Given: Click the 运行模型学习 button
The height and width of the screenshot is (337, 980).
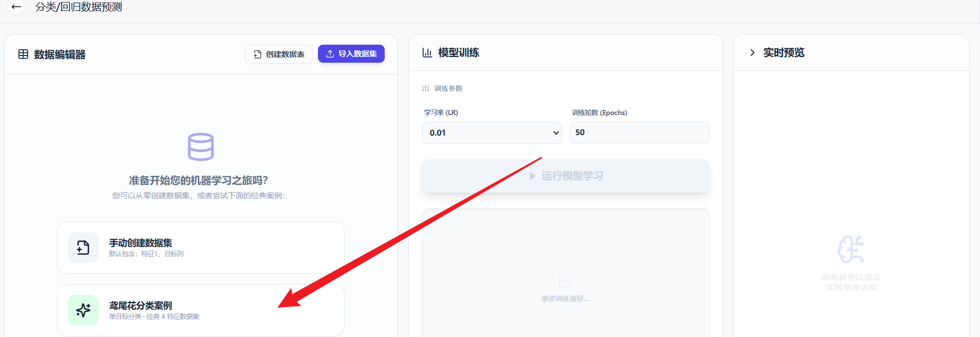Looking at the screenshot, I should (566, 176).
